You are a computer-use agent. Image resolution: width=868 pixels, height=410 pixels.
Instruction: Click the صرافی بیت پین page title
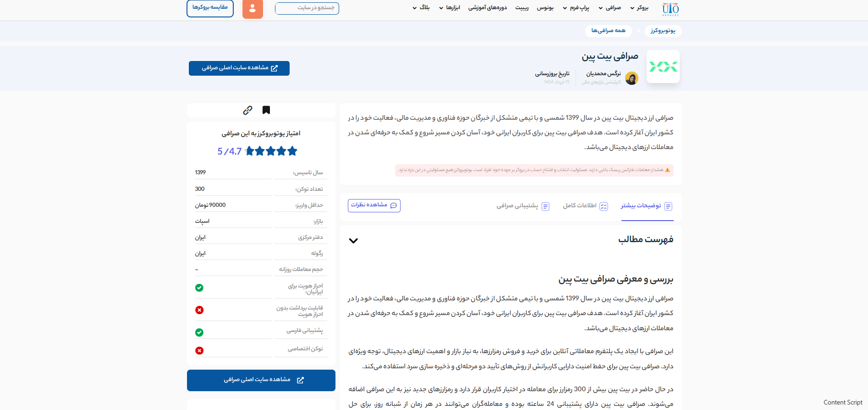click(x=610, y=56)
